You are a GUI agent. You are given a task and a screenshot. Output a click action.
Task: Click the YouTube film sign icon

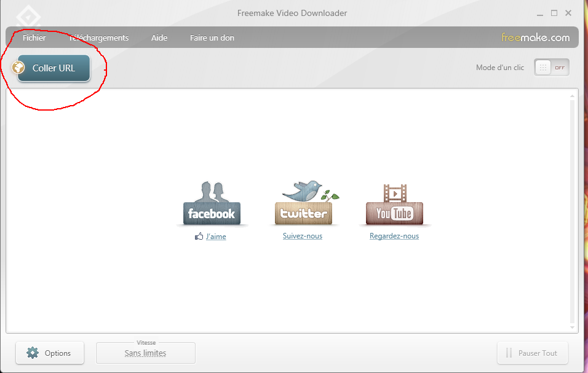click(394, 205)
